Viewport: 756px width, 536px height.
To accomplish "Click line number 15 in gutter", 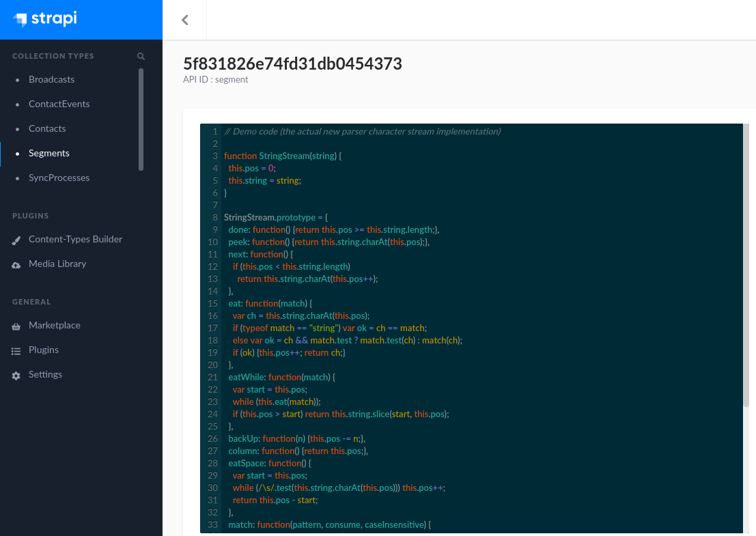I will (212, 304).
